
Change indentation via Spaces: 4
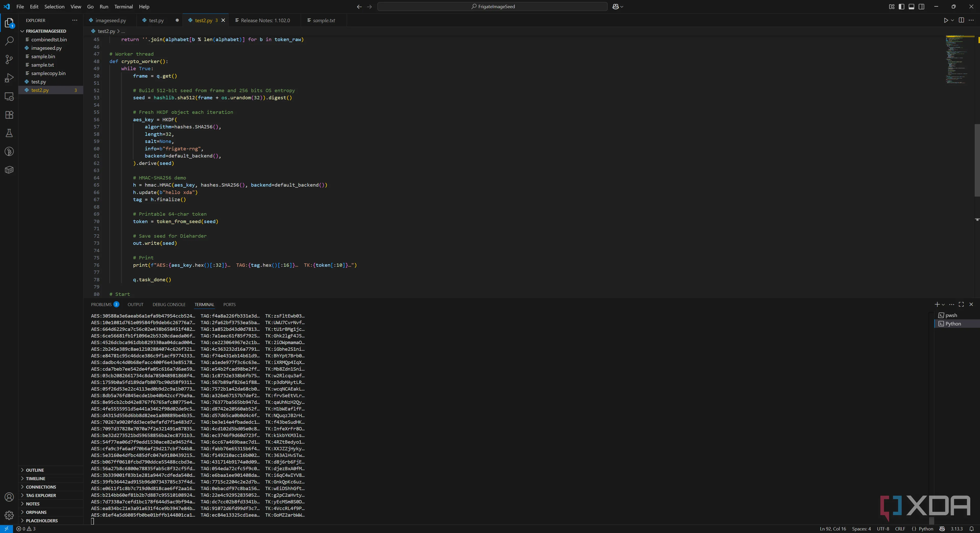(x=861, y=529)
